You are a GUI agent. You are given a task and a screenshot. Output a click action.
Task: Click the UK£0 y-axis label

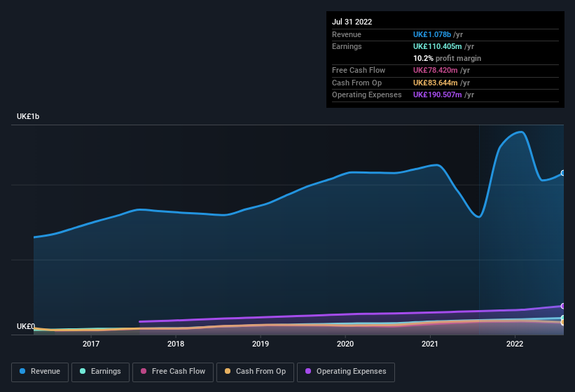pyautogui.click(x=26, y=326)
